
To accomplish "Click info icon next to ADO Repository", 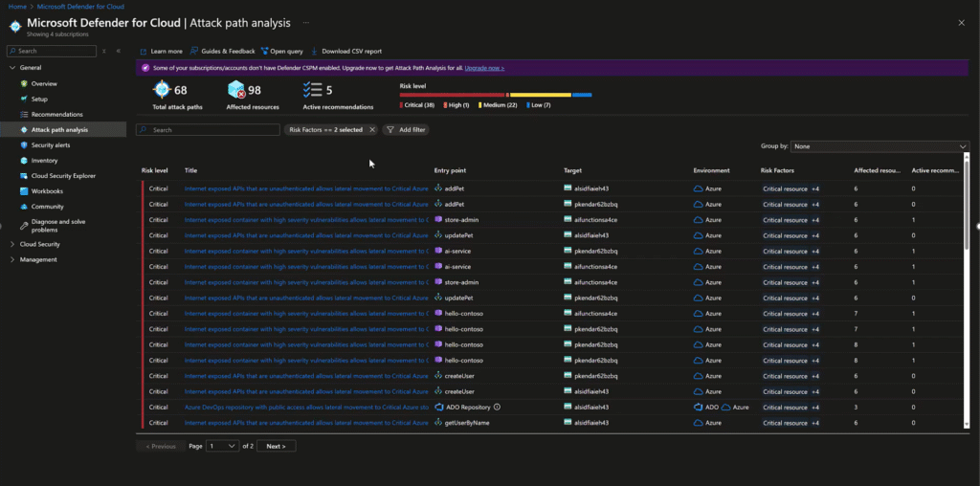I will pos(497,407).
